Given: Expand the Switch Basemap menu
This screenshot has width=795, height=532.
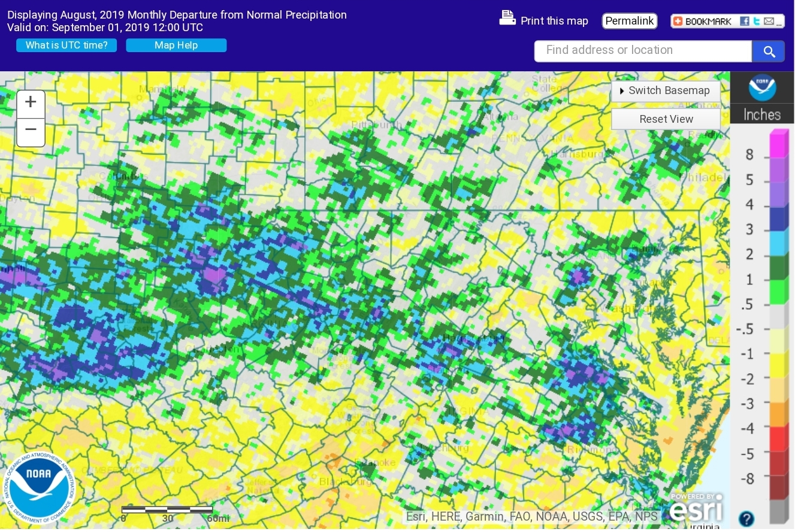Looking at the screenshot, I should pyautogui.click(x=666, y=91).
